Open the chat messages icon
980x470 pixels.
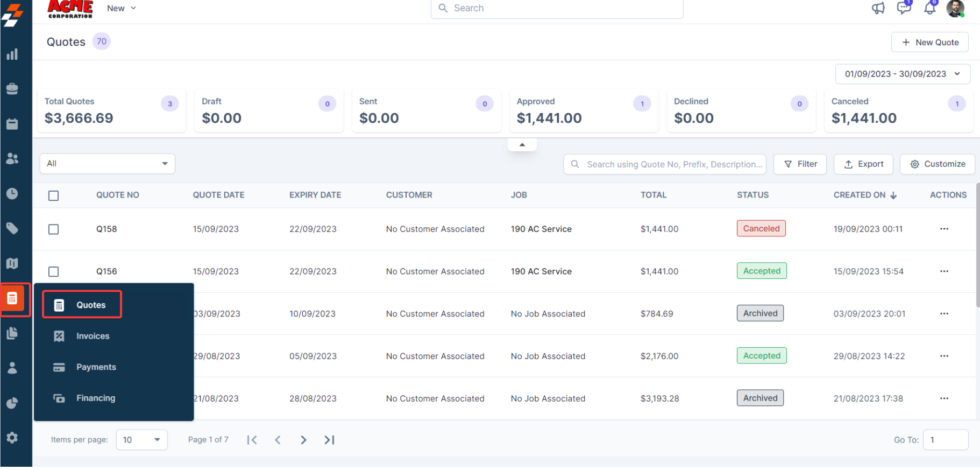coord(904,8)
